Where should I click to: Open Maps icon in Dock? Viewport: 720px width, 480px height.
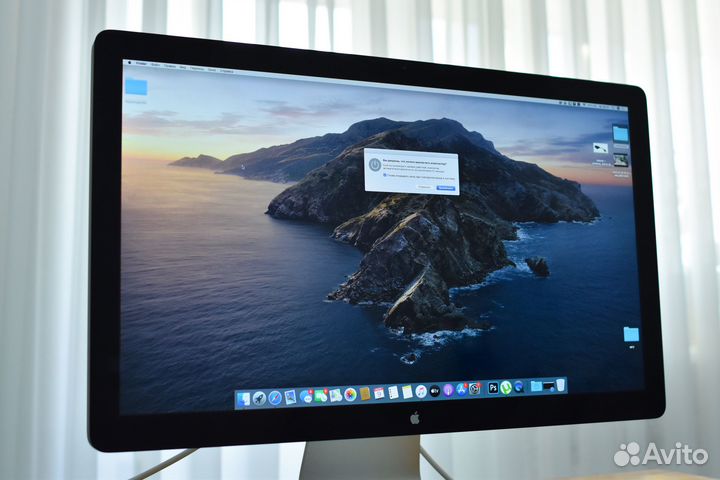click(335, 395)
